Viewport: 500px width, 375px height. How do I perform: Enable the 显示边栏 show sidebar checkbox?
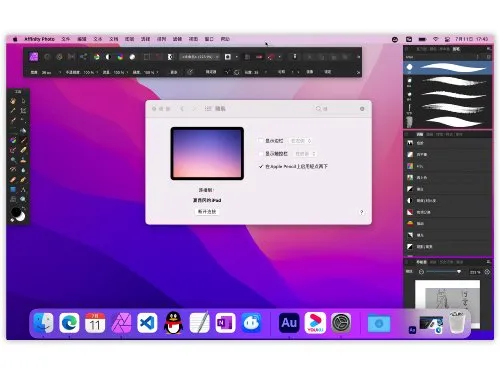click(x=261, y=141)
